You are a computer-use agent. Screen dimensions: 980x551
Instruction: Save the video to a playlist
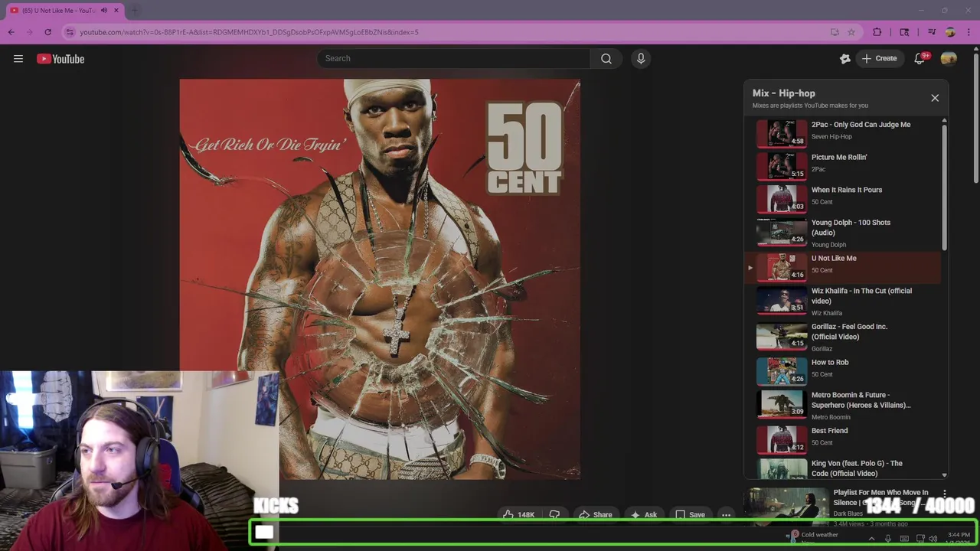click(x=689, y=515)
